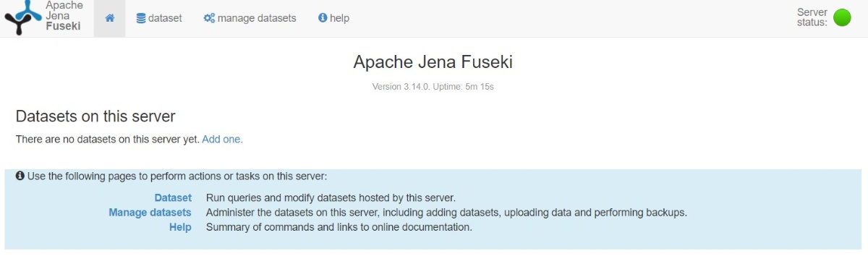Viewport: 868px width, 264px height.
Task: Click the Apache Jena Fuseki brand text
Action: [63, 16]
